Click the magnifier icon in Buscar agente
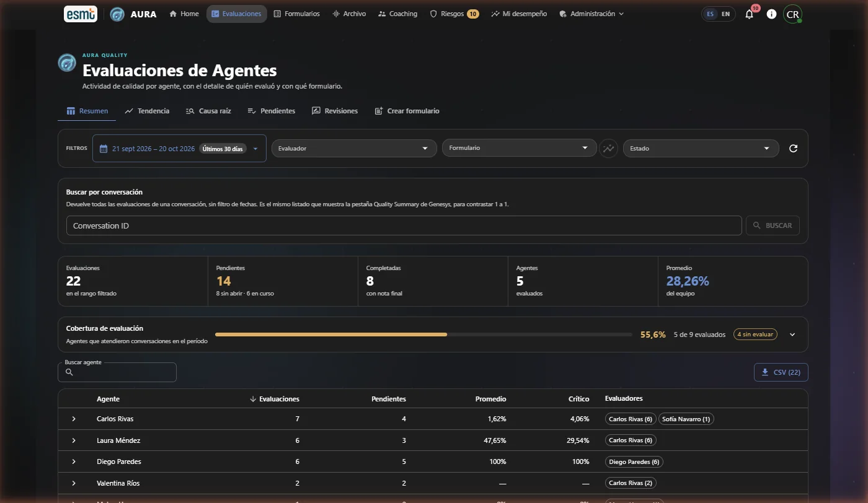The image size is (868, 503). coord(69,372)
